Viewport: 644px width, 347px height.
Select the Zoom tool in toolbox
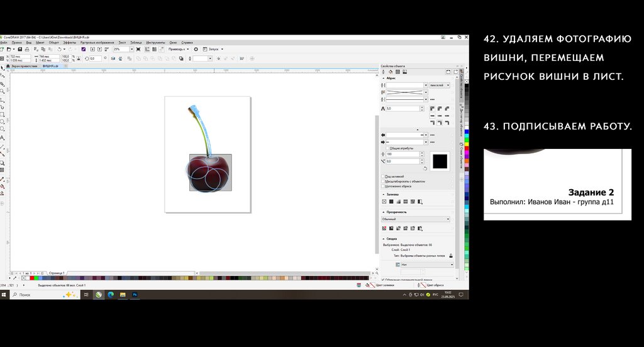[x=2, y=91]
